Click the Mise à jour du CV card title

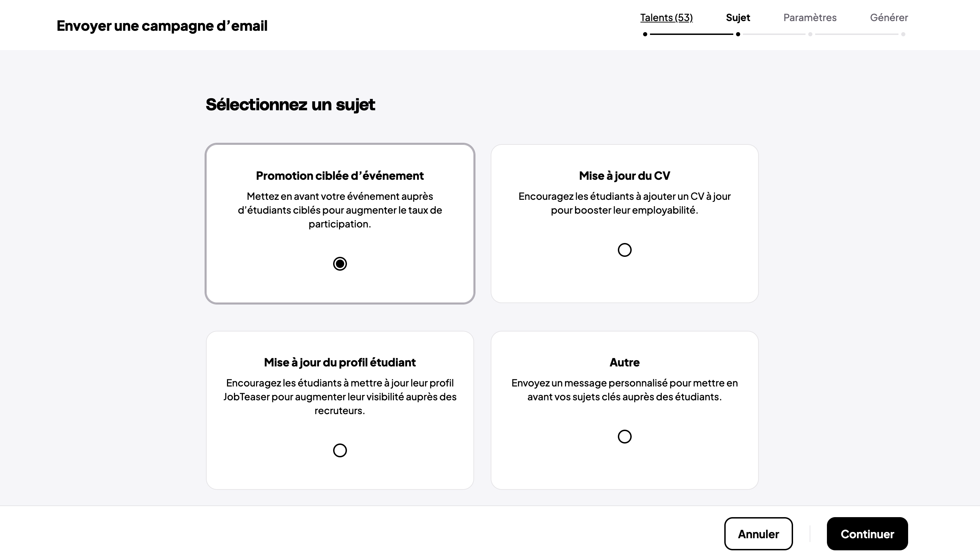[624, 176]
